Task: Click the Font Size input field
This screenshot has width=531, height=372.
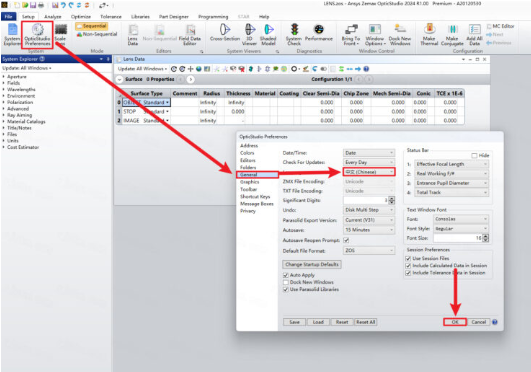Action: [458, 238]
